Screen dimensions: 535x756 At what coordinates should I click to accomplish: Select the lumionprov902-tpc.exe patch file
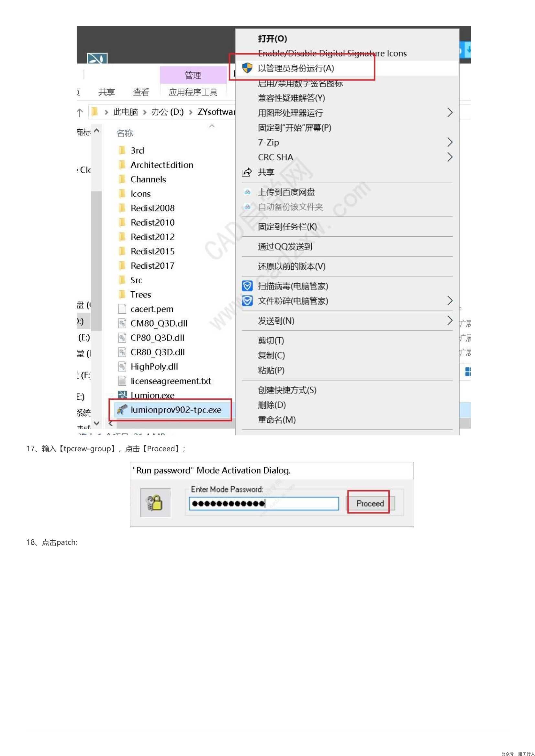(176, 410)
